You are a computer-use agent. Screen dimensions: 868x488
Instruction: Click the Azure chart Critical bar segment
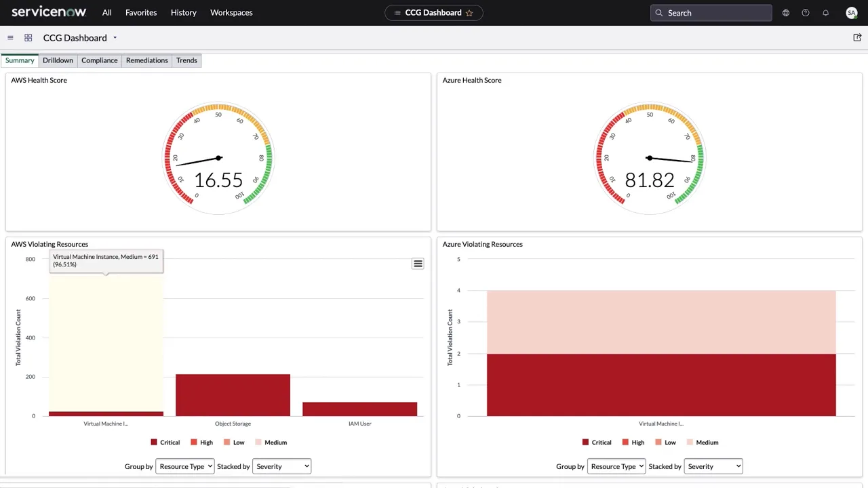(661, 385)
